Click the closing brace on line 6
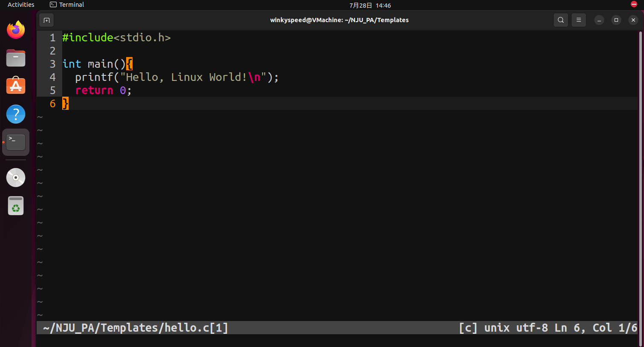 65,103
